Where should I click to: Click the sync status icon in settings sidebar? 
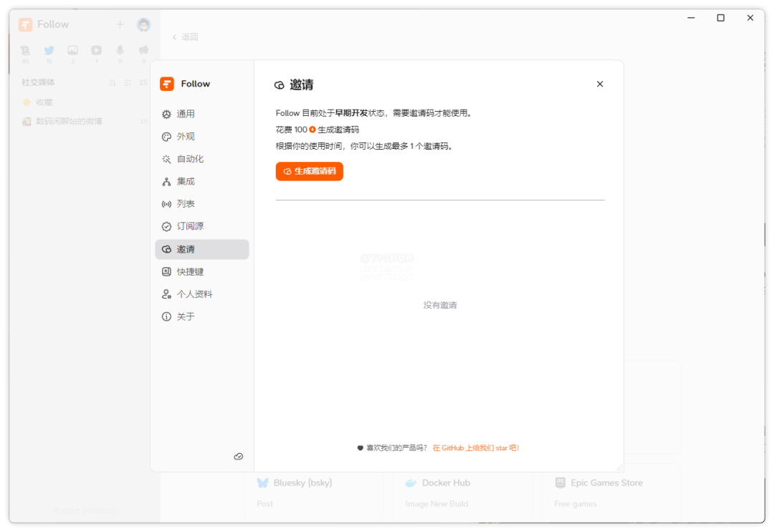(239, 457)
